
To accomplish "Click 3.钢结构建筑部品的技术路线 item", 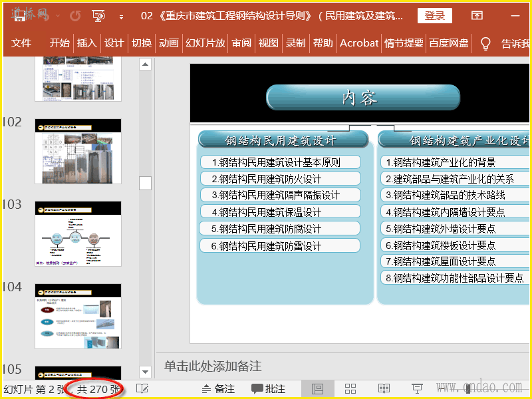I will click(x=456, y=195).
